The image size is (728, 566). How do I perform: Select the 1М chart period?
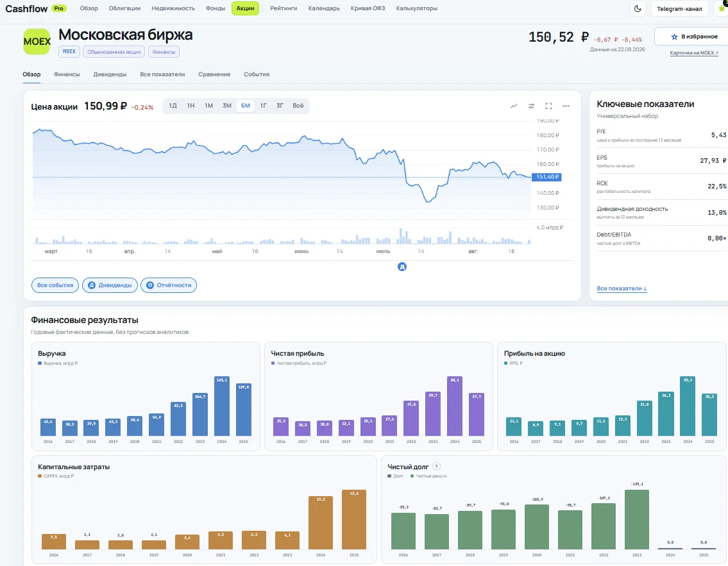pos(209,106)
